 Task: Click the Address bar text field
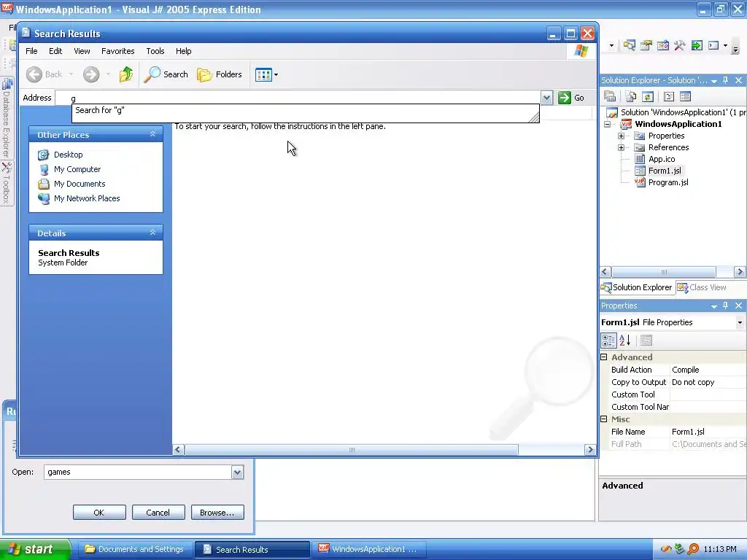[x=298, y=98]
